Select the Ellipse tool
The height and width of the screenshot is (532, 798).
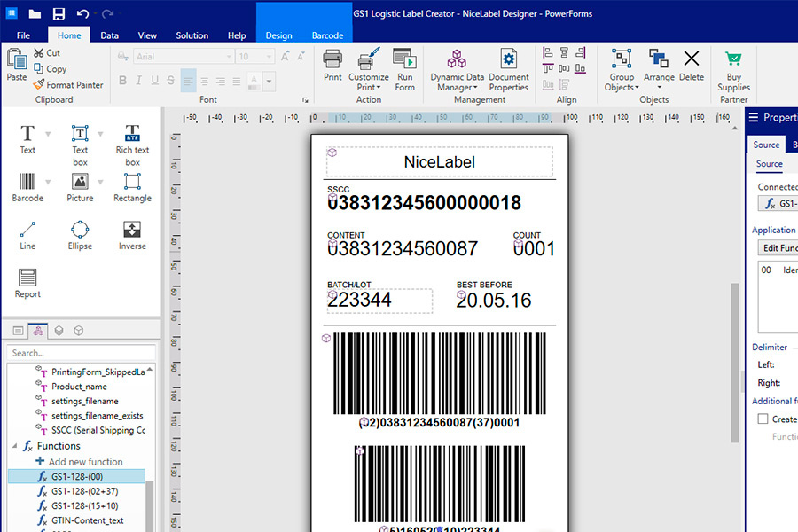coord(80,235)
